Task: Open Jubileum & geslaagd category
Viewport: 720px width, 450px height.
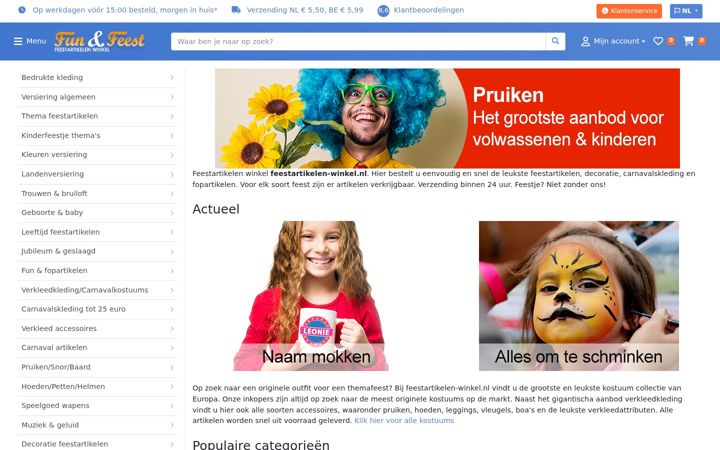Action: 97,251
